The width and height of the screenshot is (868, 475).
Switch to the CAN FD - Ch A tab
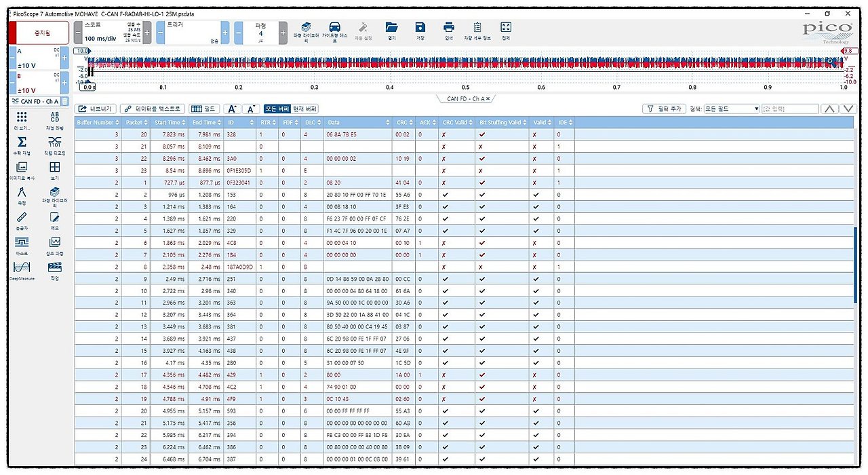[x=465, y=98]
